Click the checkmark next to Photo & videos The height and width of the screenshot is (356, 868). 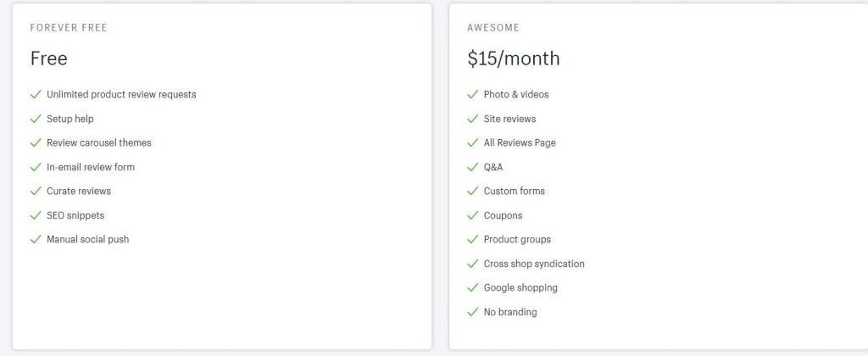(x=473, y=95)
